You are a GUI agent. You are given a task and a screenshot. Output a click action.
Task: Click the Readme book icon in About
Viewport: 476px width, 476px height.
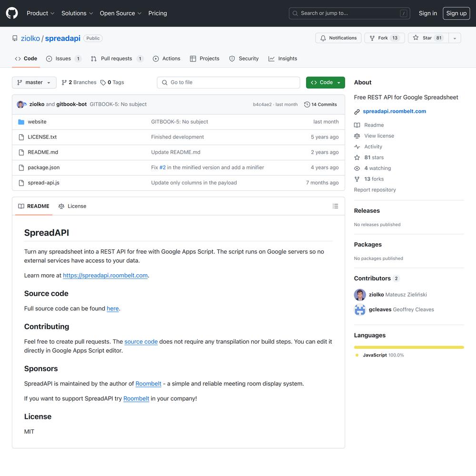pos(357,125)
